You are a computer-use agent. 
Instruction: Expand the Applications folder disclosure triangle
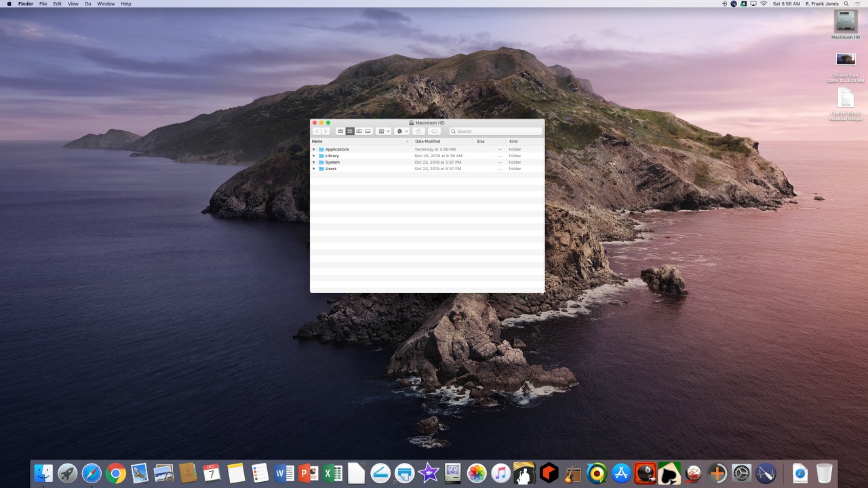pos(314,149)
